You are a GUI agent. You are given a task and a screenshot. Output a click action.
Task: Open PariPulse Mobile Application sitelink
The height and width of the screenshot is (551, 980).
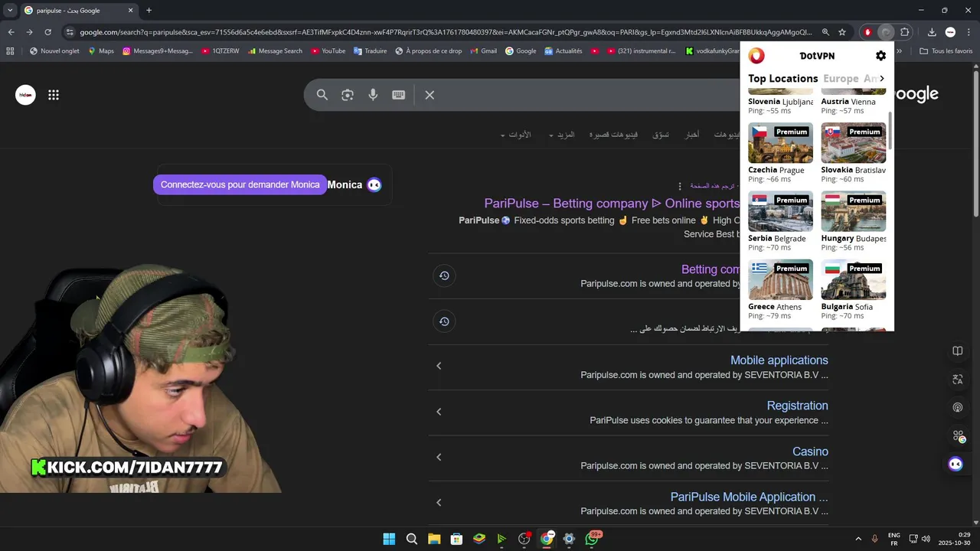[750, 497]
